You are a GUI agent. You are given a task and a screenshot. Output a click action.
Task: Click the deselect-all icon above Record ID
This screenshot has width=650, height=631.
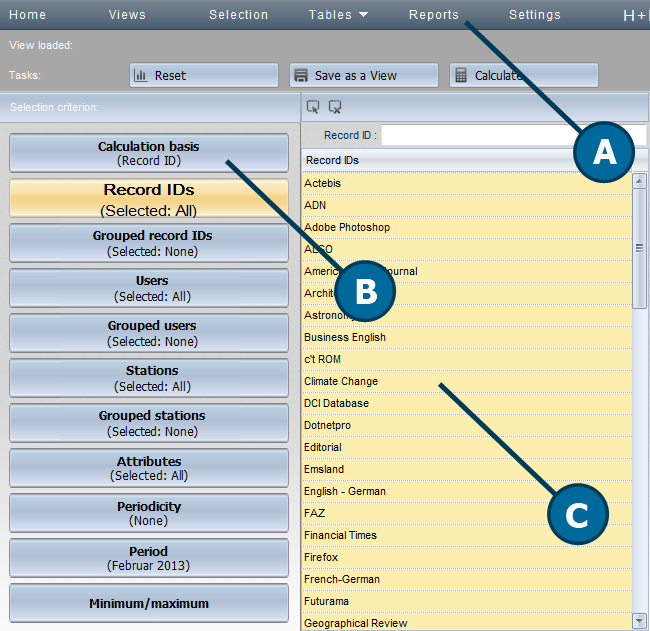(335, 107)
